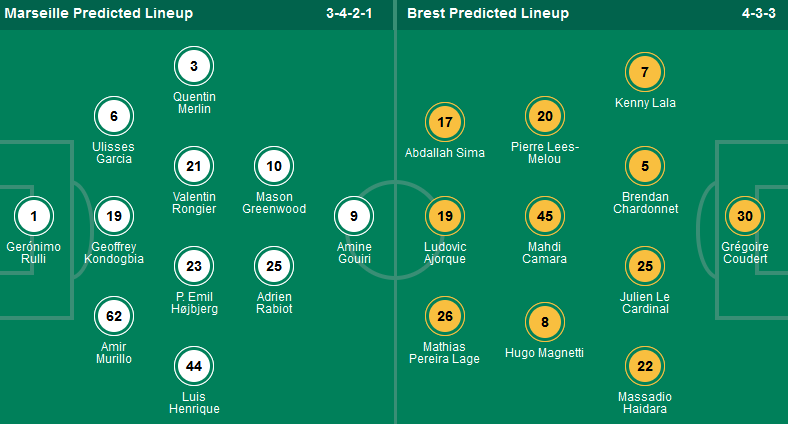The height and width of the screenshot is (424, 788).
Task: Click Grégoire Coudert's number 30 badge
Action: coord(745,216)
